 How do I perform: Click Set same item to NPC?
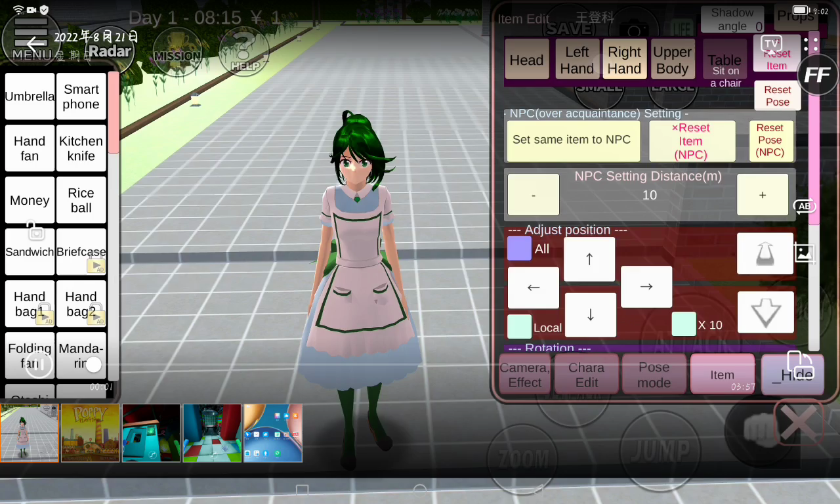[572, 140]
